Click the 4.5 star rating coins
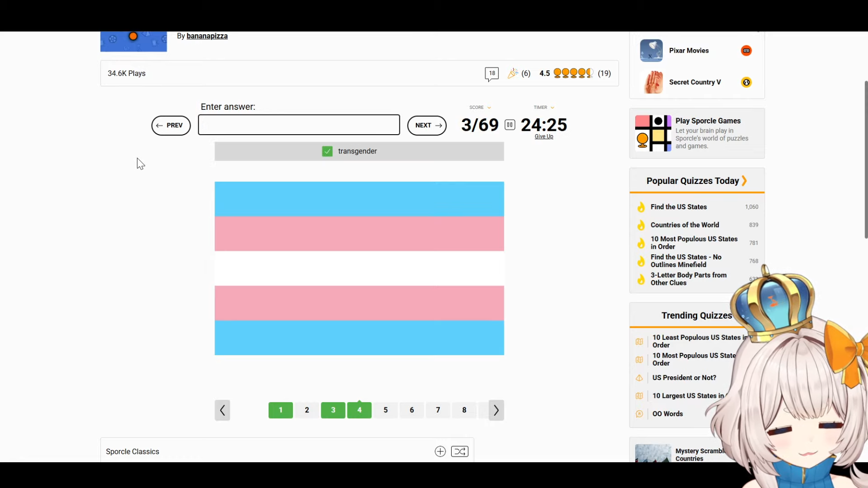The height and width of the screenshot is (488, 868). click(574, 73)
